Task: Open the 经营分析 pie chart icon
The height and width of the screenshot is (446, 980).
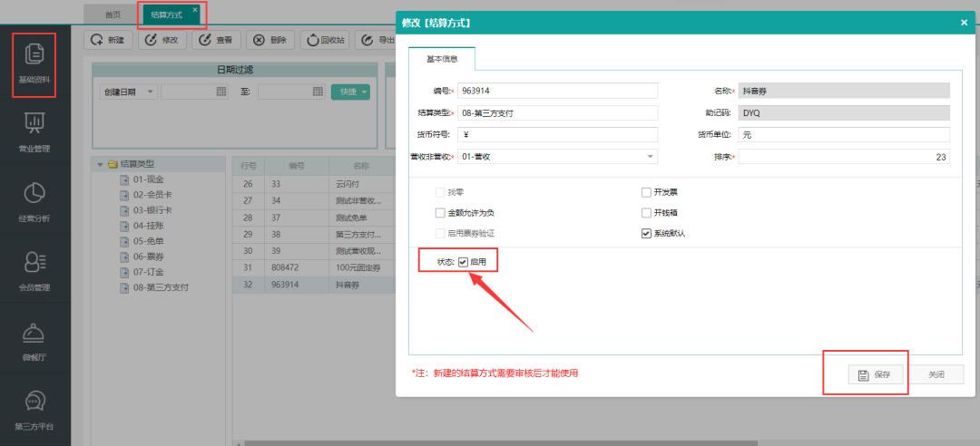Action: pos(34,200)
